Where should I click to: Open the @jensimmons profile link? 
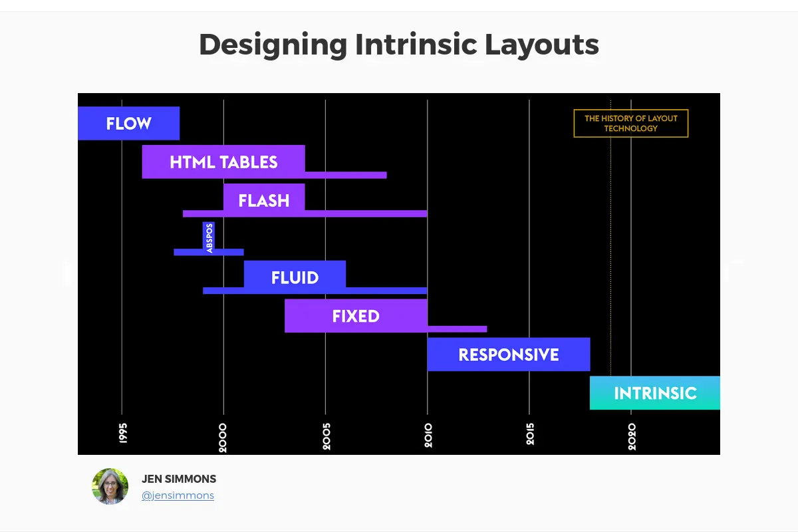pyautogui.click(x=178, y=495)
